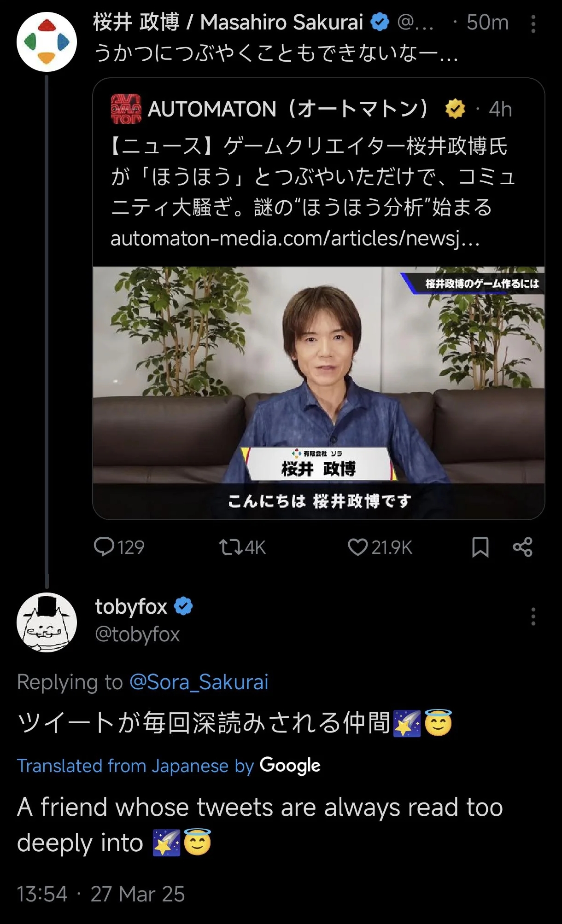This screenshot has height=924, width=562.
Task: Open the quoted tweet's video thumbnail
Action: coord(318,393)
